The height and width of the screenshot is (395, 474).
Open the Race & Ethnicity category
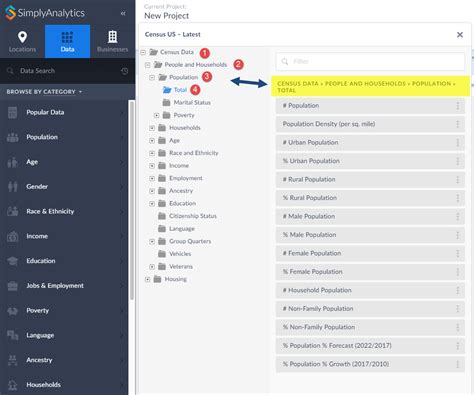coord(65,211)
